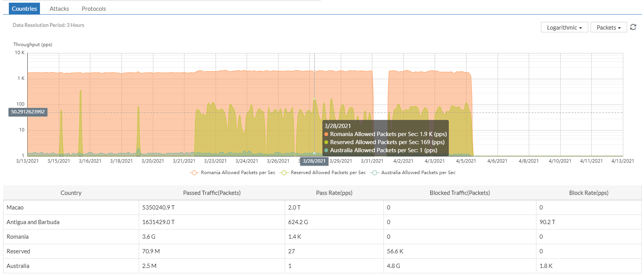
Task: Sort by Country column header
Action: point(71,193)
